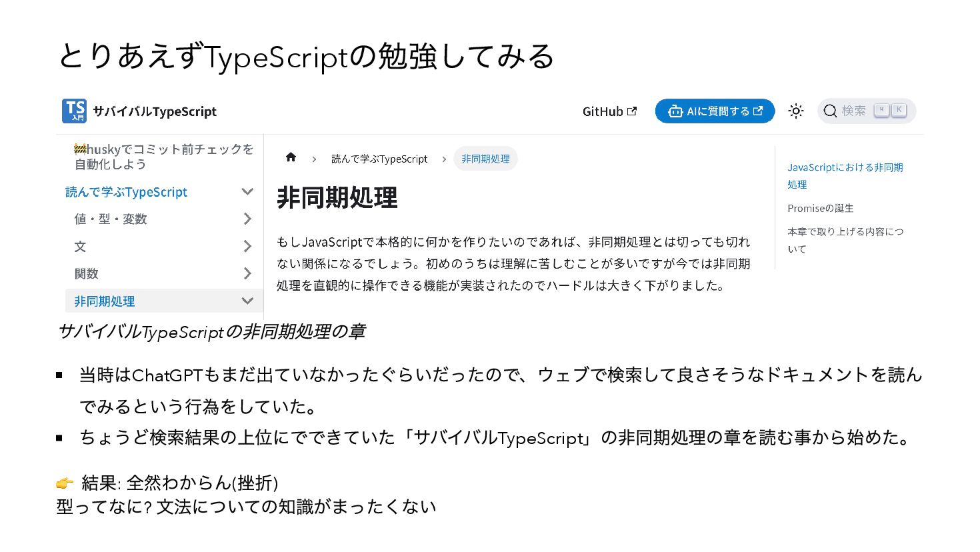
Task: Select 読んで学ぶTypeScript sidebar category
Action: point(126,192)
